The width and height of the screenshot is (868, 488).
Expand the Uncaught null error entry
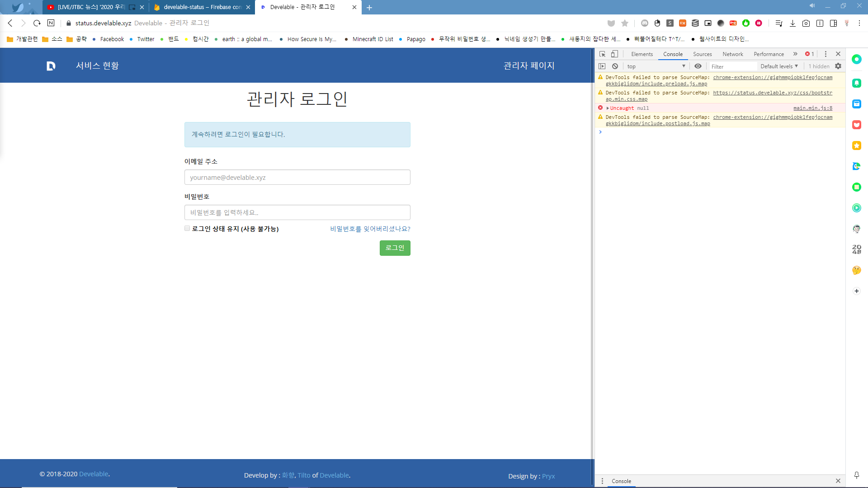point(608,108)
